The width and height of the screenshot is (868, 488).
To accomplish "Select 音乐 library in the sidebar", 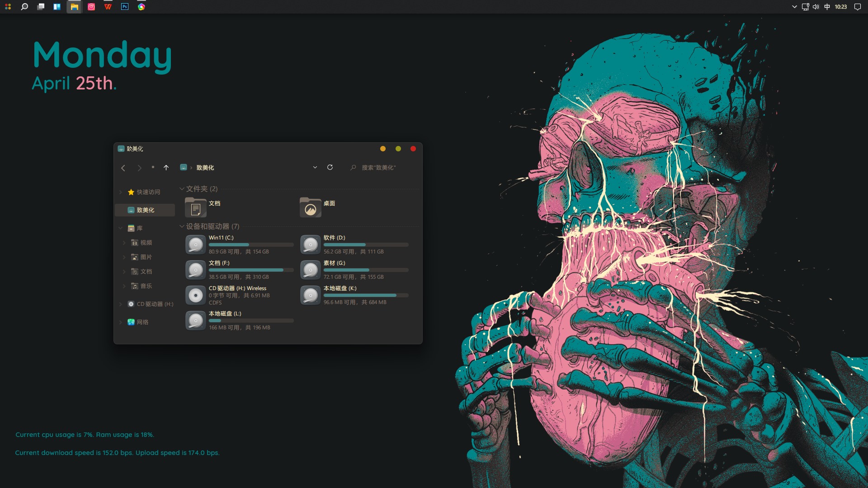I will [x=146, y=286].
